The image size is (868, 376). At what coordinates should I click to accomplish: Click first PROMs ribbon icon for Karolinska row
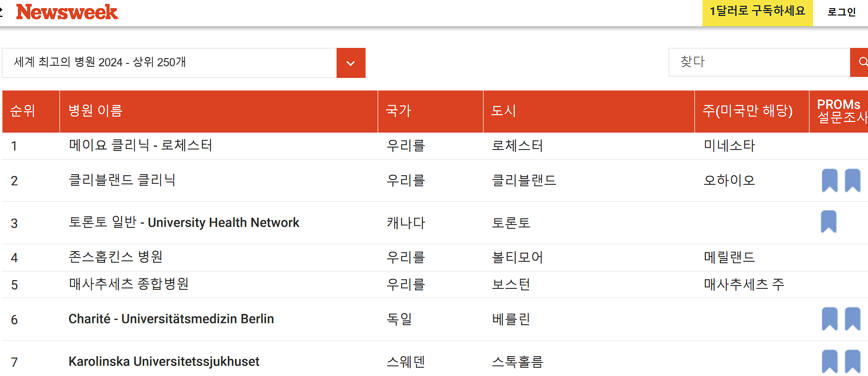click(x=830, y=361)
